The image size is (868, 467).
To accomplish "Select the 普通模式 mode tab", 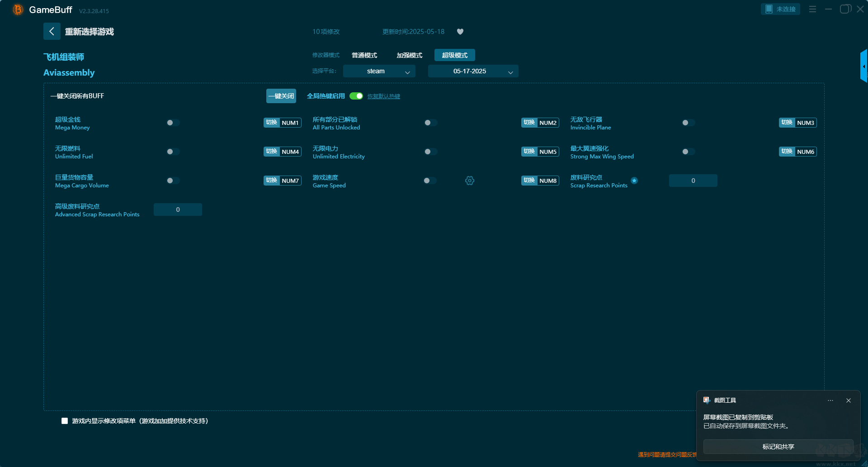I will click(364, 55).
